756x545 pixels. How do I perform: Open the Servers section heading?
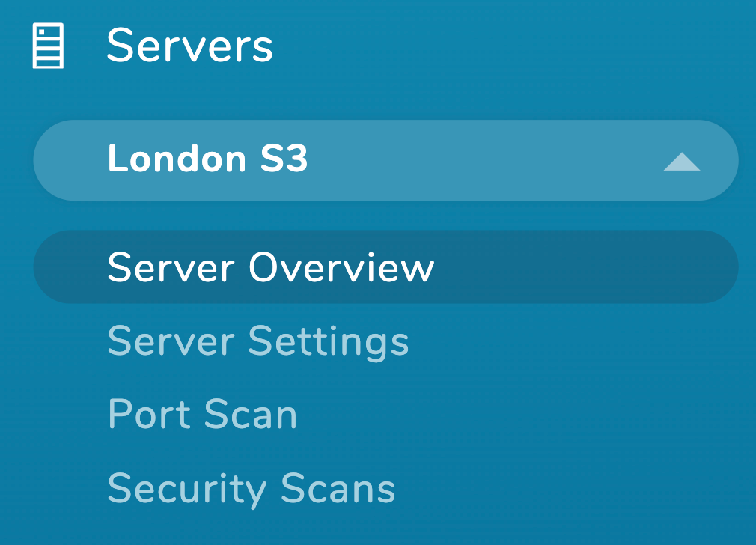coord(189,46)
